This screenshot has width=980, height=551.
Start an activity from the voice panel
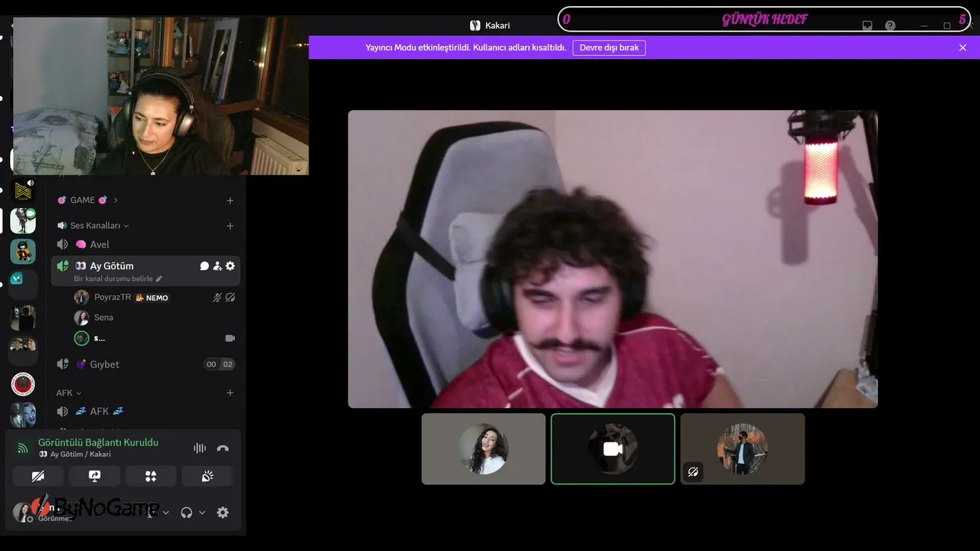pyautogui.click(x=151, y=476)
